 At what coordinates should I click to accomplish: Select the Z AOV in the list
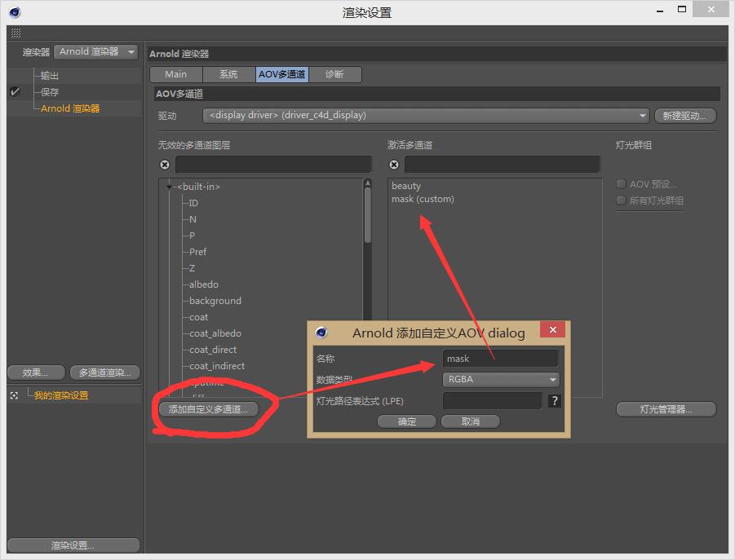pyautogui.click(x=192, y=268)
